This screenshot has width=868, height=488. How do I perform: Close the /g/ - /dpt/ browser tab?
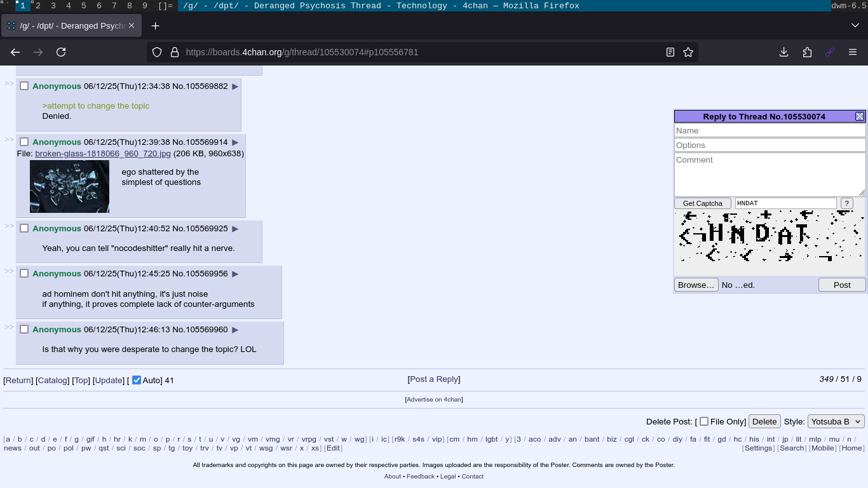click(132, 25)
